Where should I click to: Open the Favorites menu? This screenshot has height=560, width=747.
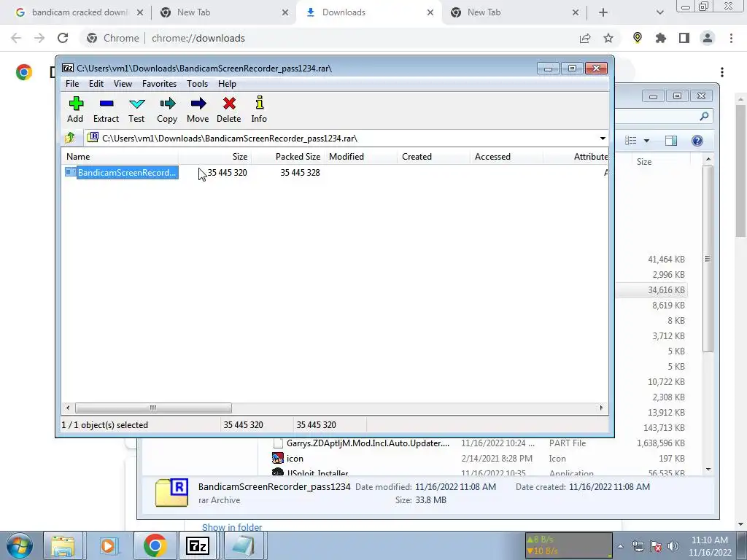click(160, 84)
